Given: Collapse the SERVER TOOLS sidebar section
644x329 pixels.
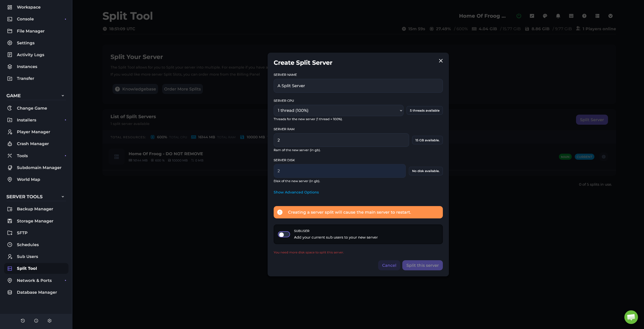Looking at the screenshot, I should point(63,197).
